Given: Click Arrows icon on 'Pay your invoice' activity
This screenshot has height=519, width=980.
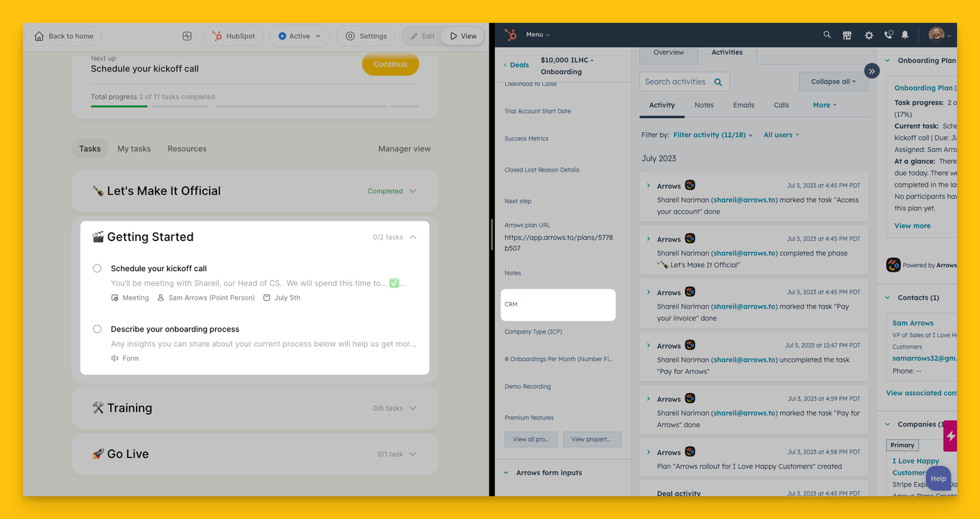Looking at the screenshot, I should point(690,292).
